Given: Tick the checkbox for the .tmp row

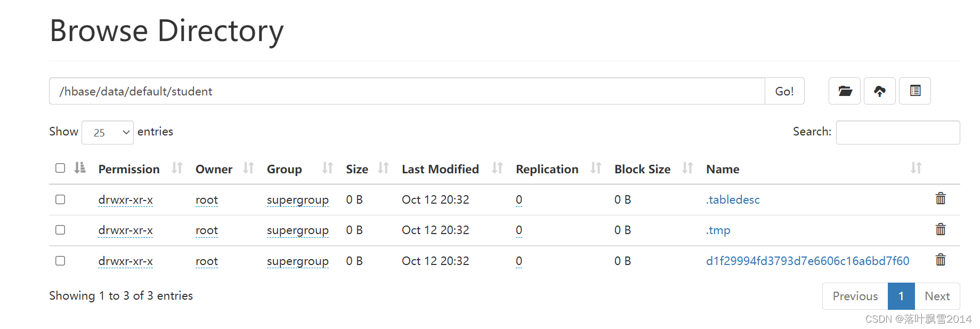Looking at the screenshot, I should coord(60,230).
